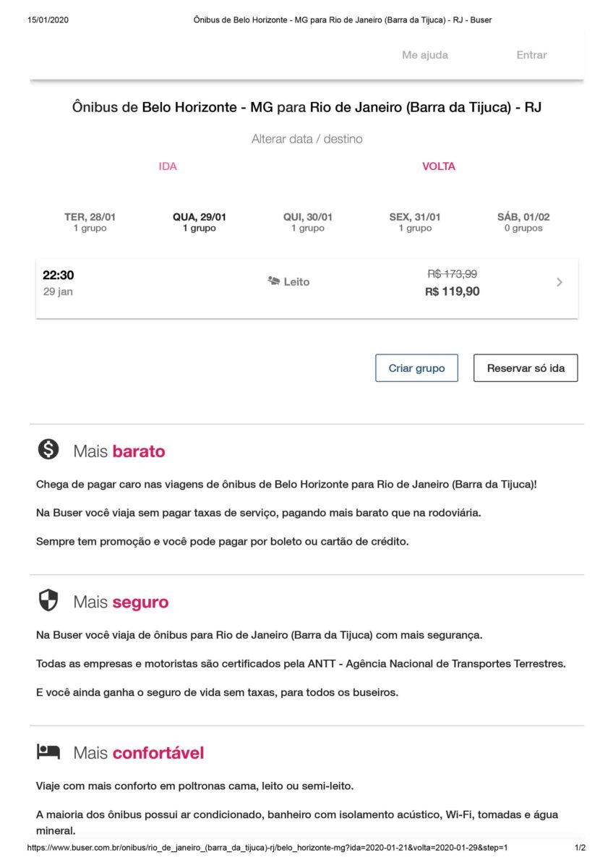Open the Alterar data / destino selector
Viewport: 613px width, 868px height.
306,139
